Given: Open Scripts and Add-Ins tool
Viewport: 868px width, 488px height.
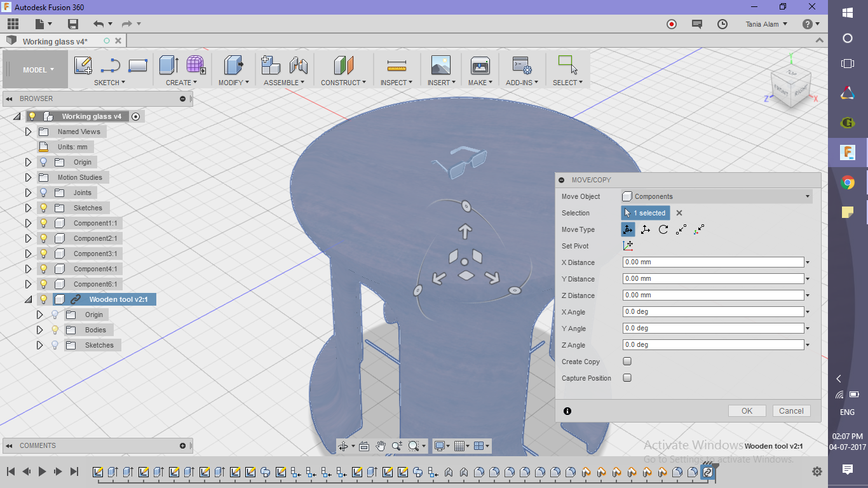Looking at the screenshot, I should (522, 65).
